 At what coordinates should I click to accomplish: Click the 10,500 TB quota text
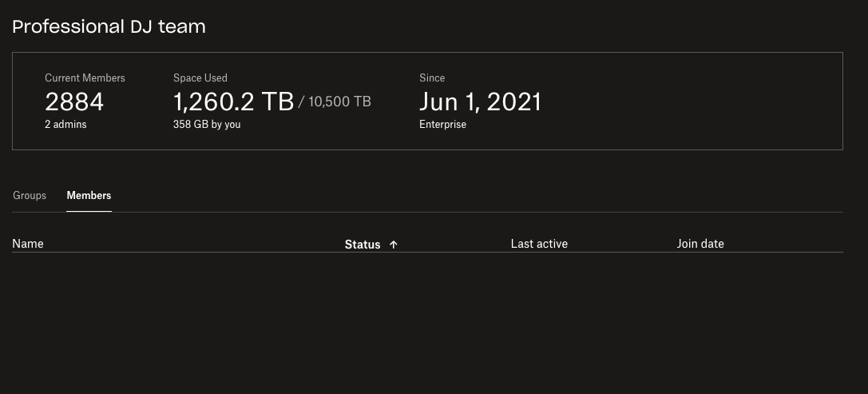point(339,102)
